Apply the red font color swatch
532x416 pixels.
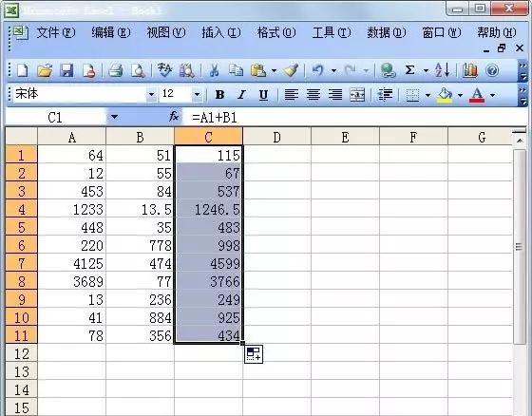(477, 95)
